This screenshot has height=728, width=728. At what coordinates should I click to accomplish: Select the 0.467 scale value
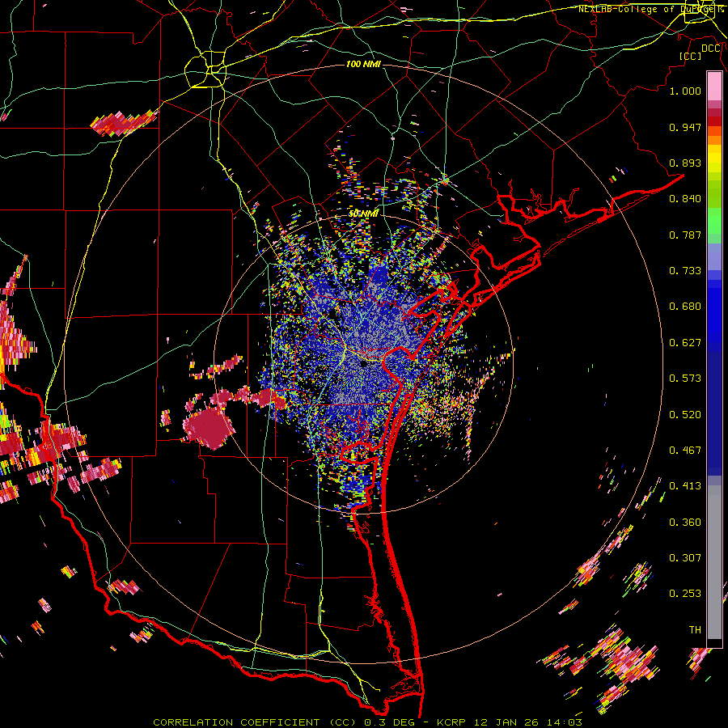(685, 451)
